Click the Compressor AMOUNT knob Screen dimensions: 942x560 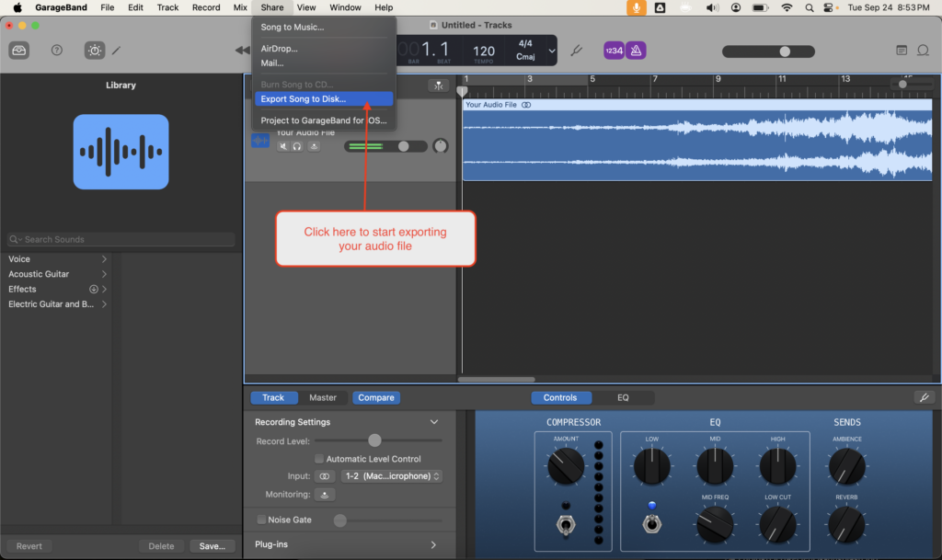(x=566, y=466)
